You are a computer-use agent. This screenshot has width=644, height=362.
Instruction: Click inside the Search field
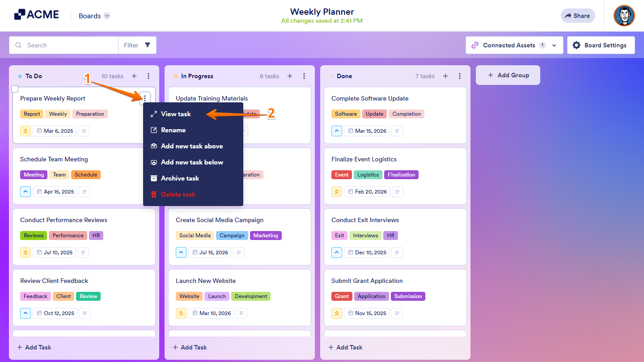[63, 45]
